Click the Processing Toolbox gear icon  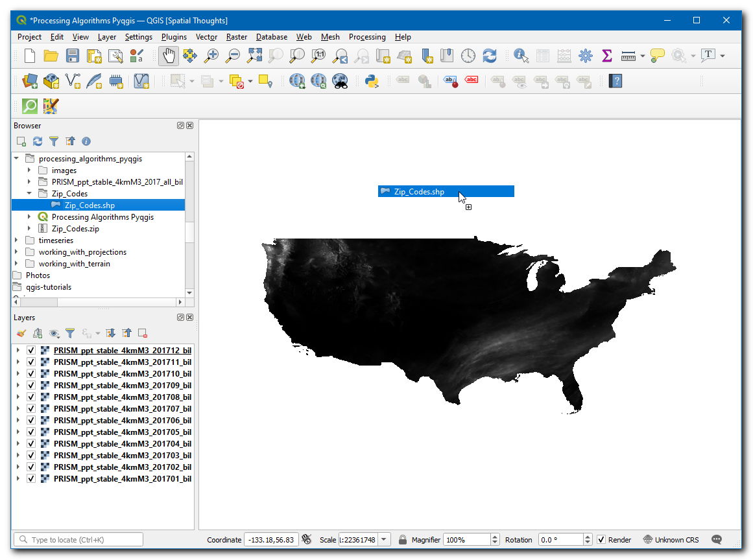(x=586, y=56)
